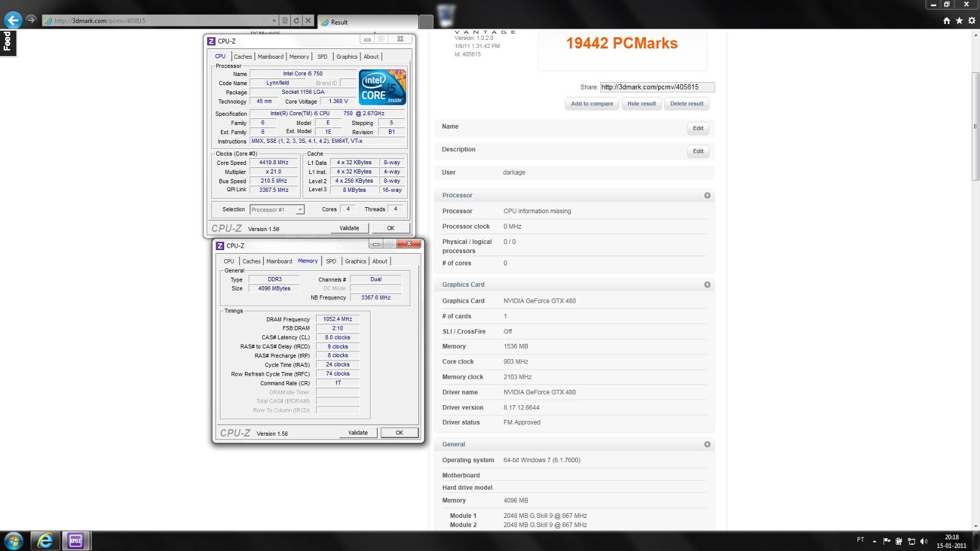The width and height of the screenshot is (980, 551).
Task: Edit the result Name field
Action: [x=698, y=128]
